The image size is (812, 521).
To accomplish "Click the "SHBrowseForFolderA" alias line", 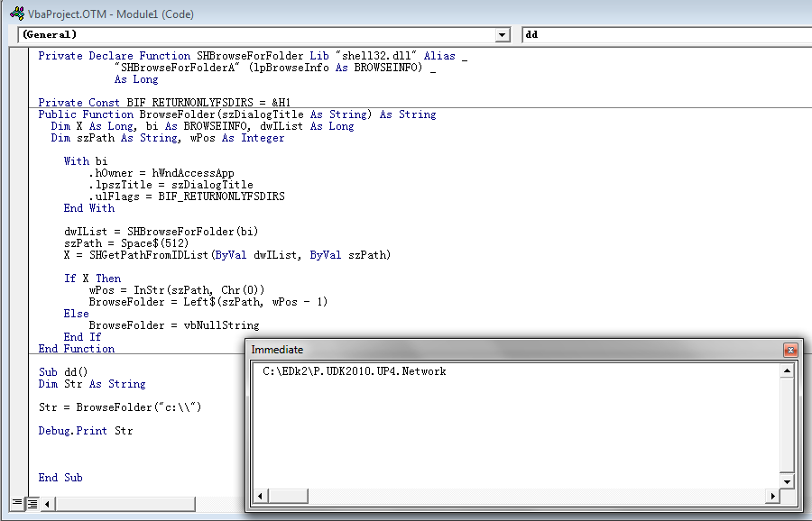I will (x=275, y=68).
